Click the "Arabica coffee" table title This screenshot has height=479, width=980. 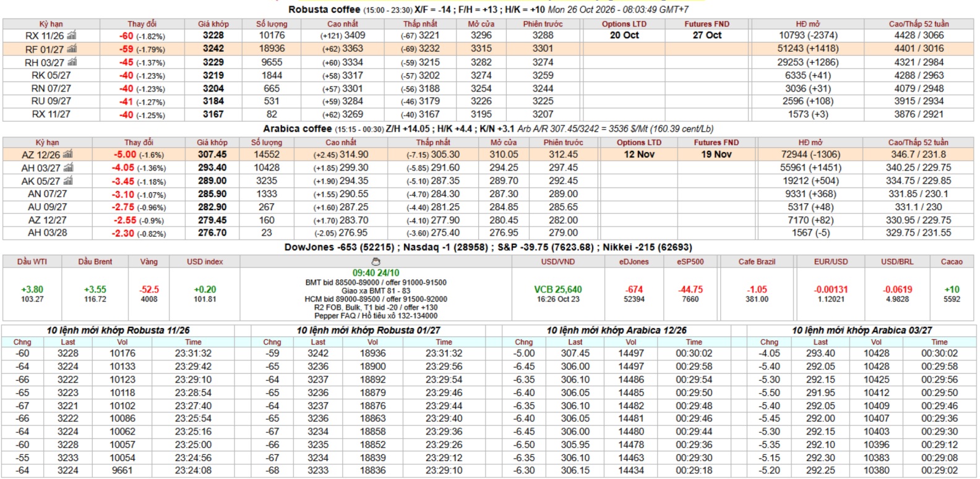coord(298,129)
